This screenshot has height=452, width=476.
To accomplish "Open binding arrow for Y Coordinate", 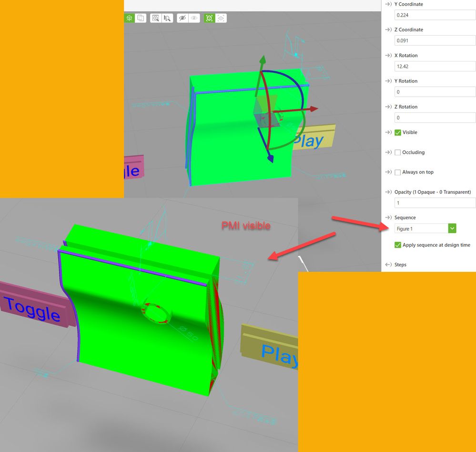I will click(388, 4).
